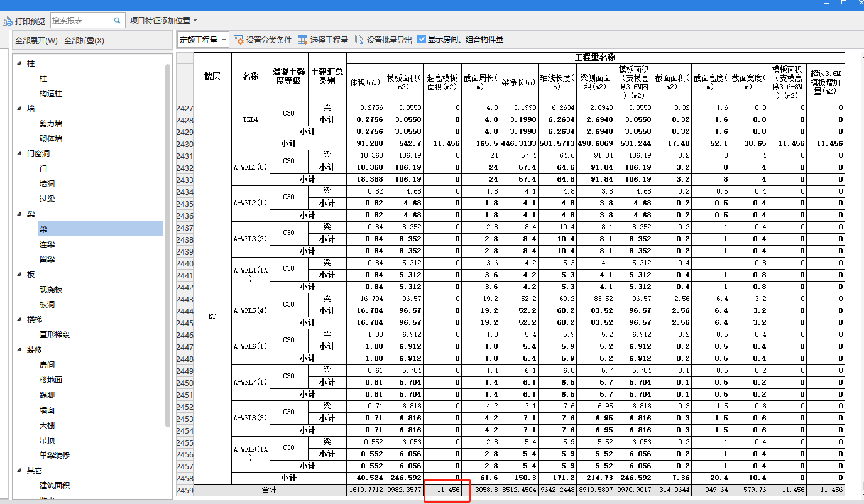
Task: Select 板洞 in the tree
Action: pos(47,305)
